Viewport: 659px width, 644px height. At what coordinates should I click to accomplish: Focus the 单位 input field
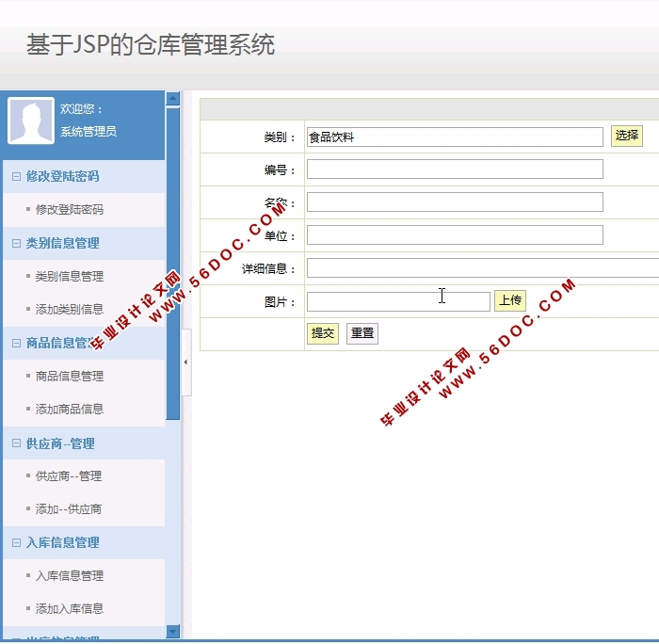[455, 235]
